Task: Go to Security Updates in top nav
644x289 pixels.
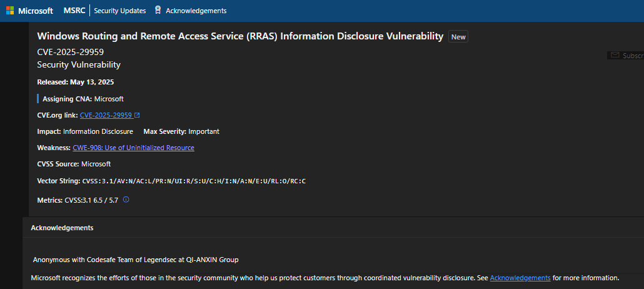Action: click(x=119, y=11)
